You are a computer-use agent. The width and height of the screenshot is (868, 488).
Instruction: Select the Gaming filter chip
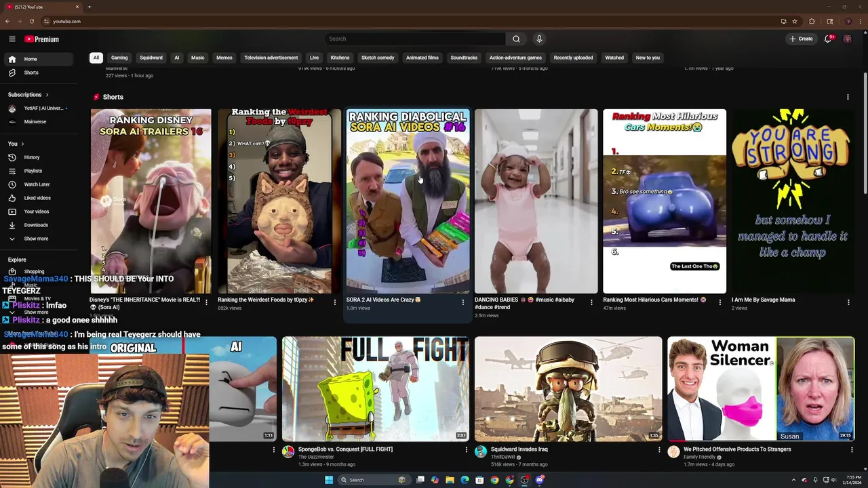coord(119,58)
